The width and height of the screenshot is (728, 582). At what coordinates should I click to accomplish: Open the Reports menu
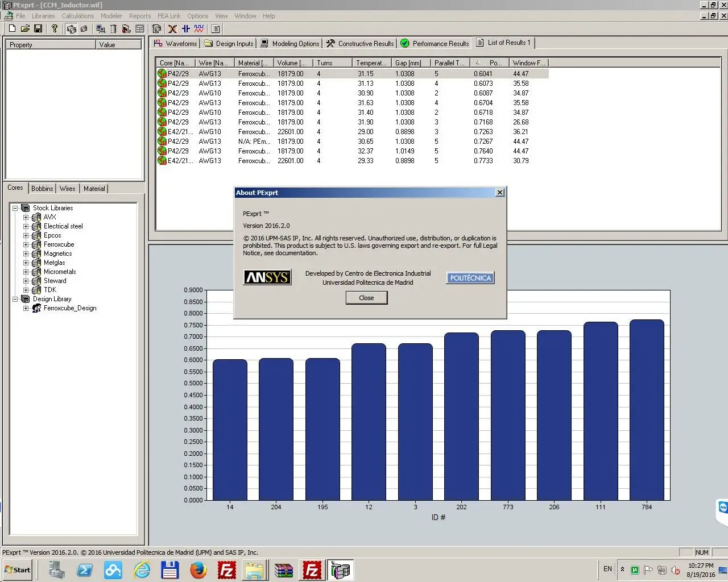point(140,16)
